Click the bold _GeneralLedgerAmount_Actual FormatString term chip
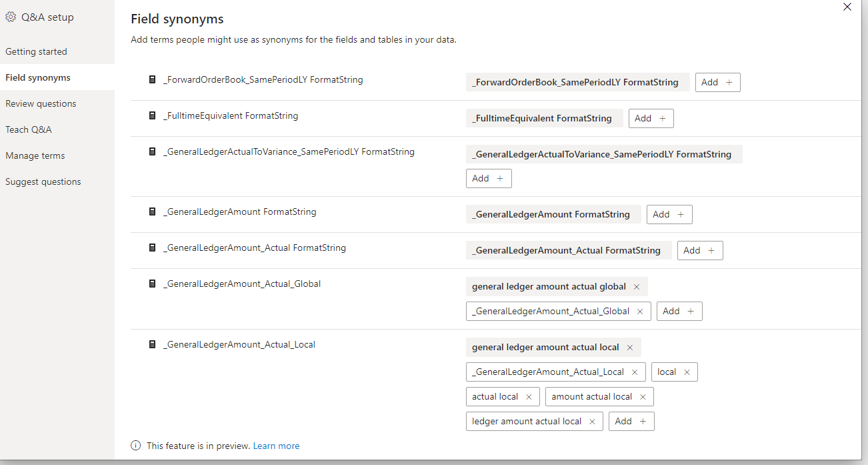This screenshot has height=465, width=868. [569, 251]
